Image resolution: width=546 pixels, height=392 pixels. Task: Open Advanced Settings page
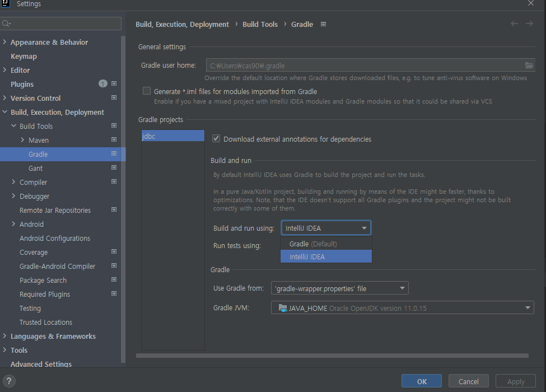[41, 364]
